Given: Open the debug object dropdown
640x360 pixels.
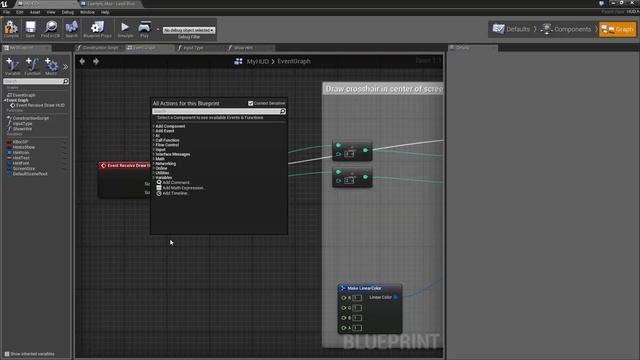Looking at the screenshot, I should 189,30.
